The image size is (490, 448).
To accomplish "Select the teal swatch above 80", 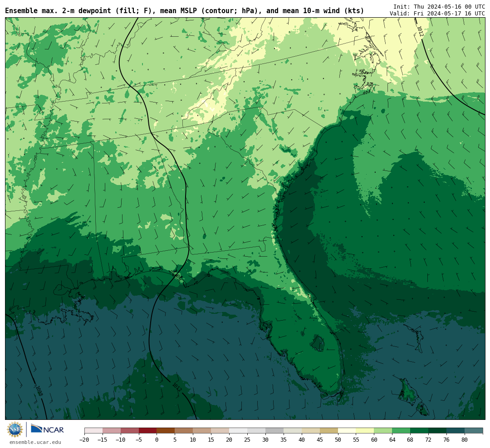I will click(474, 431).
